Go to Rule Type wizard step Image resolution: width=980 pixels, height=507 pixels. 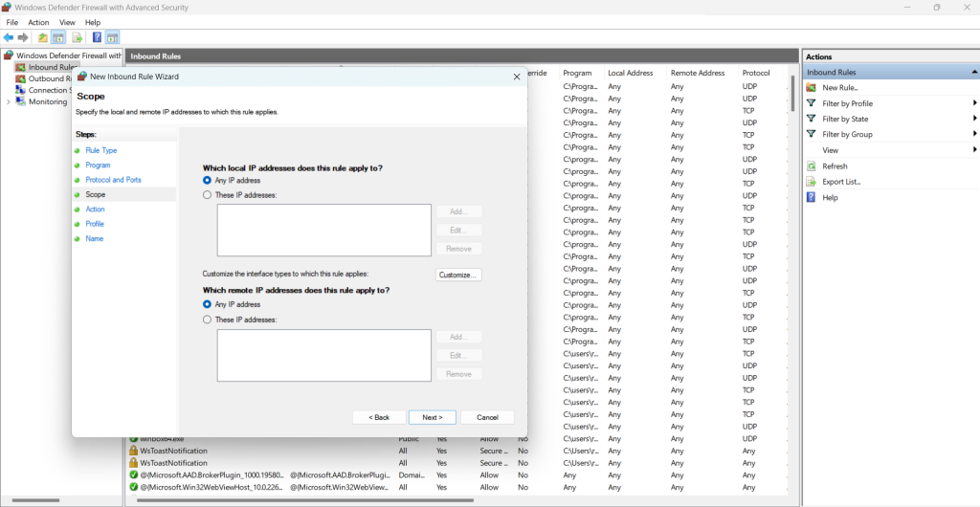pyautogui.click(x=101, y=150)
